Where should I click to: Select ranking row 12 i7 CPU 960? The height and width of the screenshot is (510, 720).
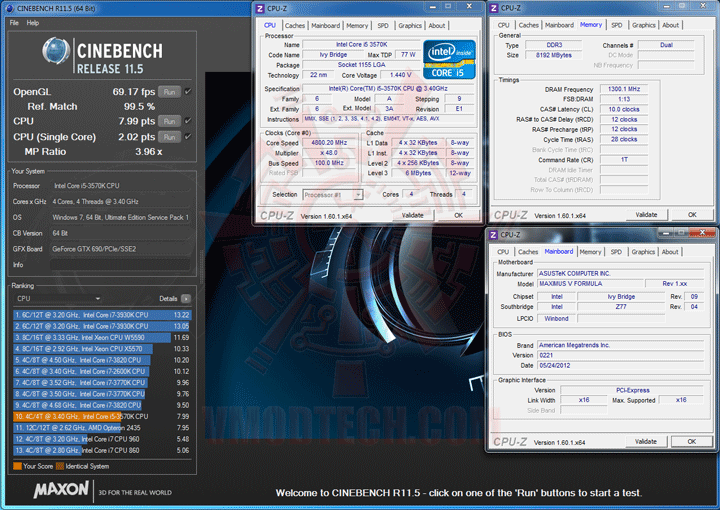[102, 439]
